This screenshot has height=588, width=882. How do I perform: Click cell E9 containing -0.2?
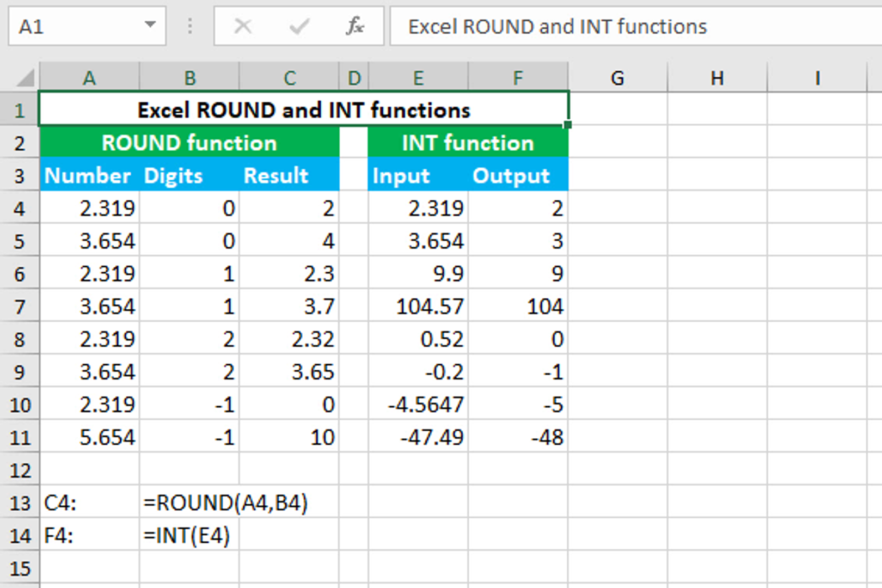[x=418, y=371]
